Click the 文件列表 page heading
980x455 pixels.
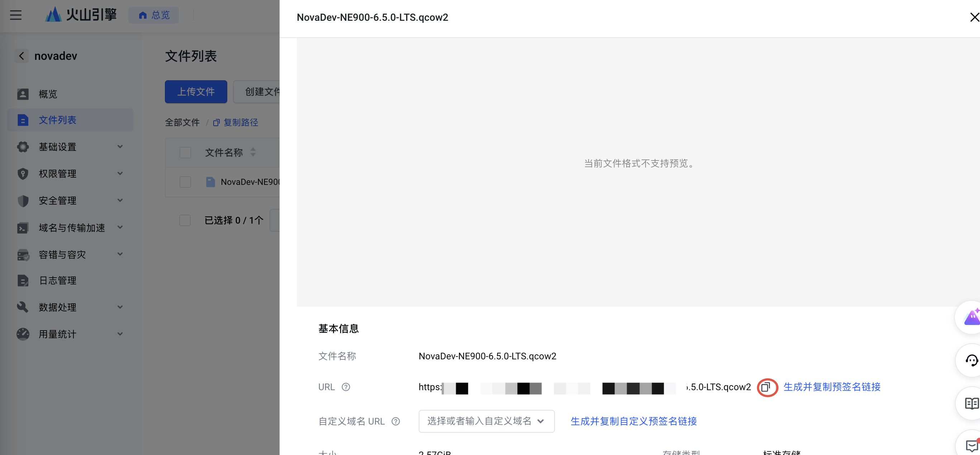(x=191, y=56)
